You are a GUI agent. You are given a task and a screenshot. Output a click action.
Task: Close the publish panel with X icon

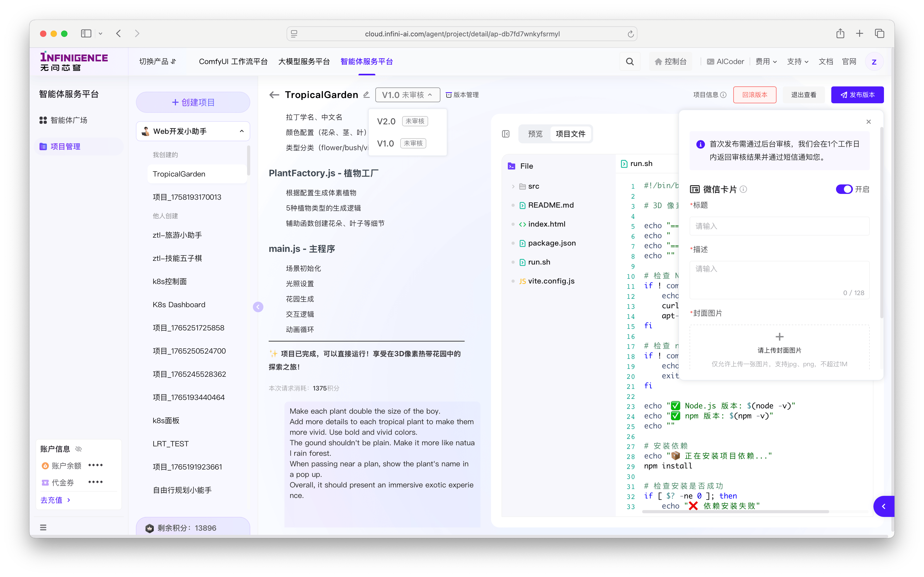tap(869, 122)
